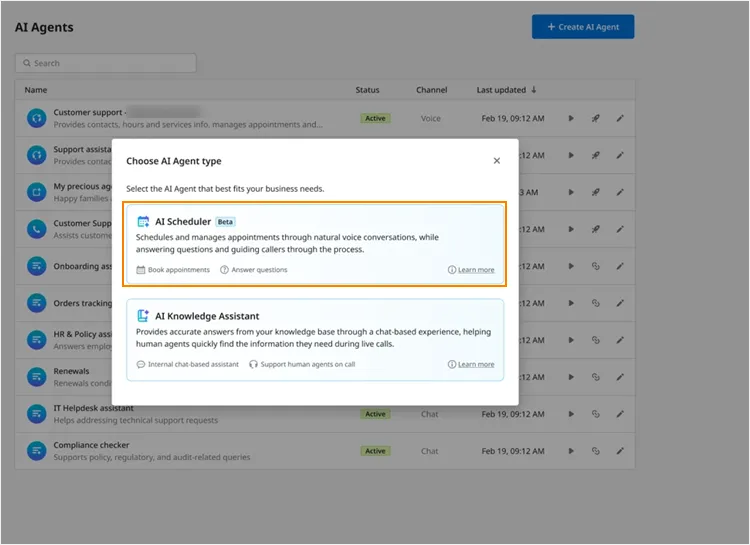
Task: Click Active status badge of Customer support in first row
Action: [375, 118]
